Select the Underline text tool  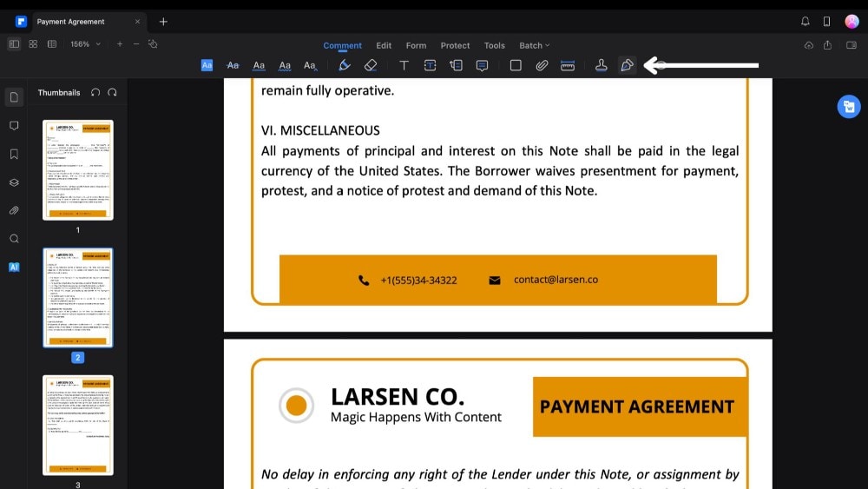[259, 65]
